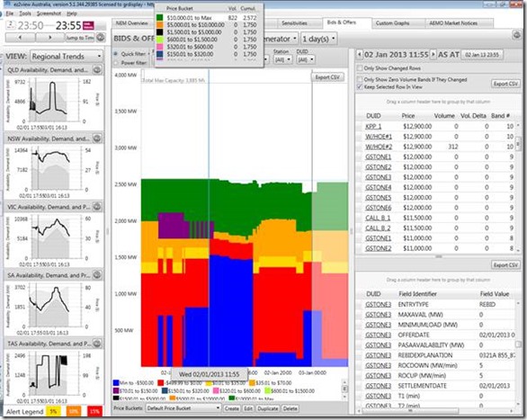Click Export CSV beside Keep Selected Row
The image size is (527, 420).
coord(505,84)
